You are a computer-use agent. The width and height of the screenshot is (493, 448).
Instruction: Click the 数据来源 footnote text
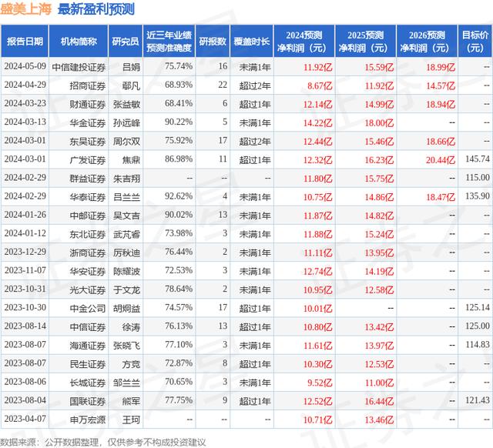click(x=102, y=442)
